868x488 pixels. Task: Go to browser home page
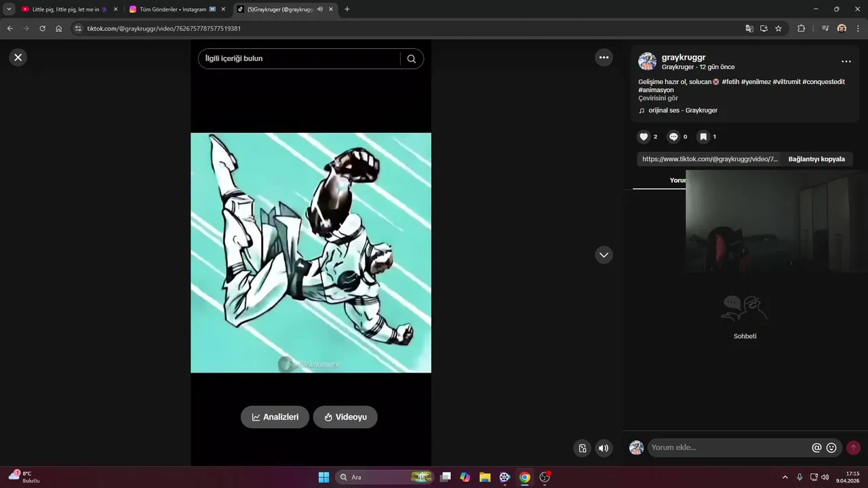click(59, 28)
